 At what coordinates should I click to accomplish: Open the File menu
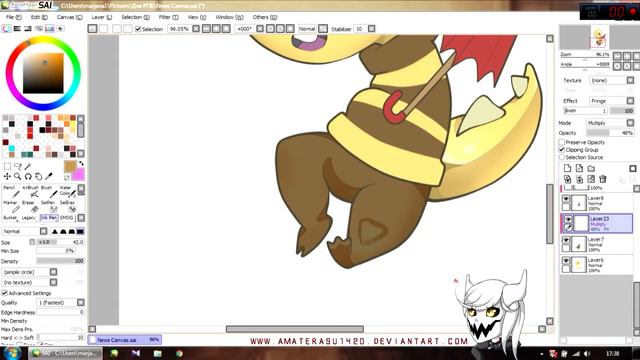click(x=13, y=17)
